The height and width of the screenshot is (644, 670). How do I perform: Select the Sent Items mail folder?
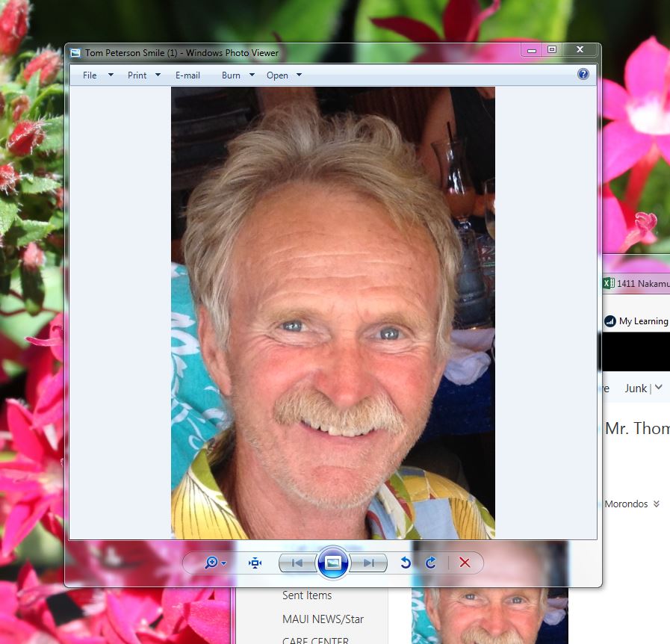307,595
